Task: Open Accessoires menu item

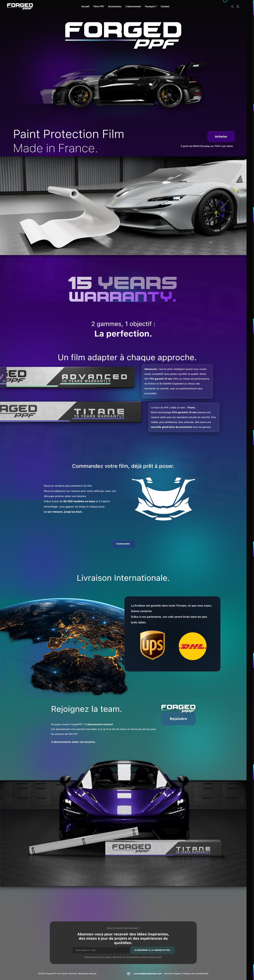Action: 115,7
